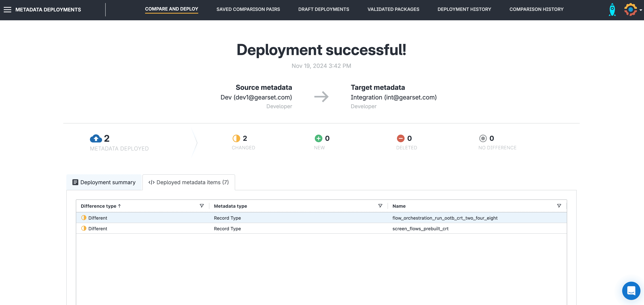This screenshot has height=305, width=644.
Task: Click Different text in second table row
Action: (x=98, y=228)
